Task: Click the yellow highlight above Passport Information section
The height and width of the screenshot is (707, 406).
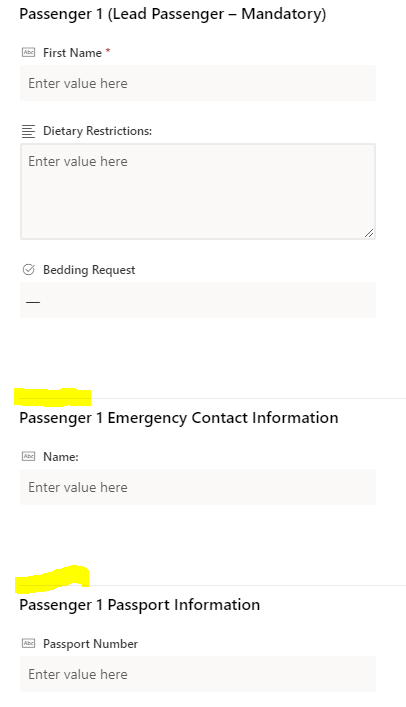Action: tap(52, 579)
